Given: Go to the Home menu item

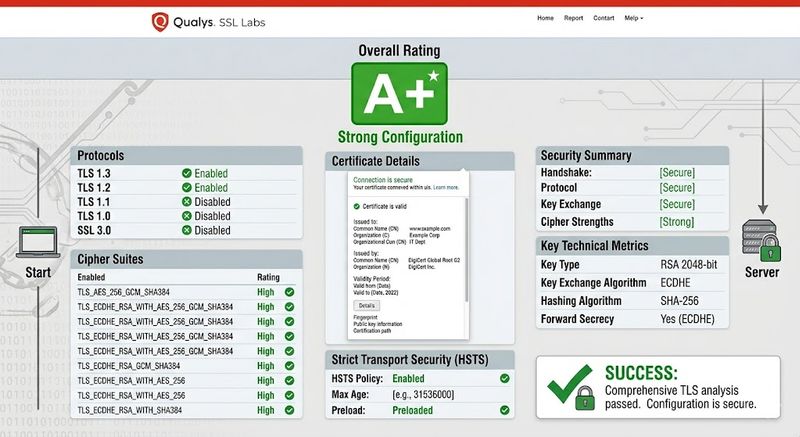Looking at the screenshot, I should pos(545,18).
